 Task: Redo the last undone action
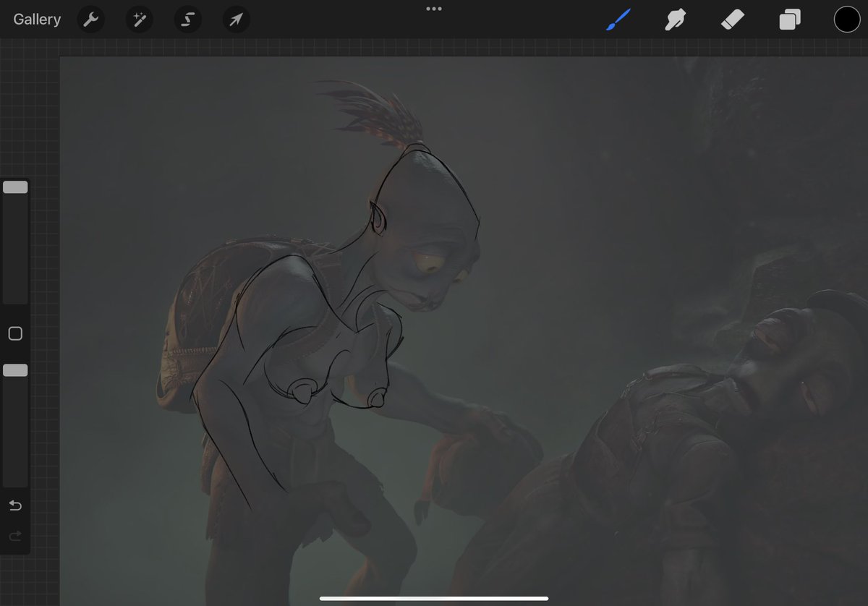[x=15, y=536]
